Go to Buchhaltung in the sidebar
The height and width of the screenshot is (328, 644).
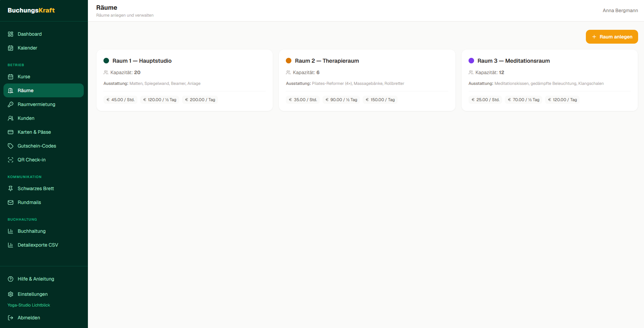[44, 231]
